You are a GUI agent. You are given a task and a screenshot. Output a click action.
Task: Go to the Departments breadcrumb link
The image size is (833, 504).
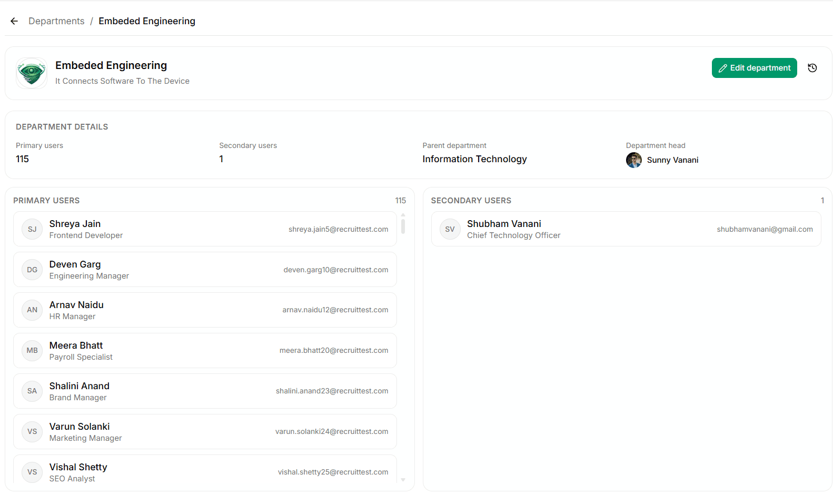point(56,21)
